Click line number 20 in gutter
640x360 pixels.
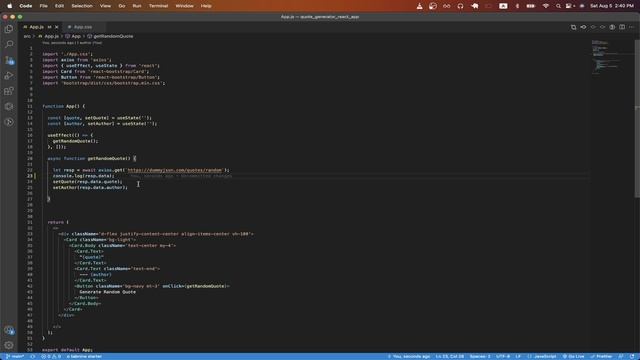pos(29,158)
